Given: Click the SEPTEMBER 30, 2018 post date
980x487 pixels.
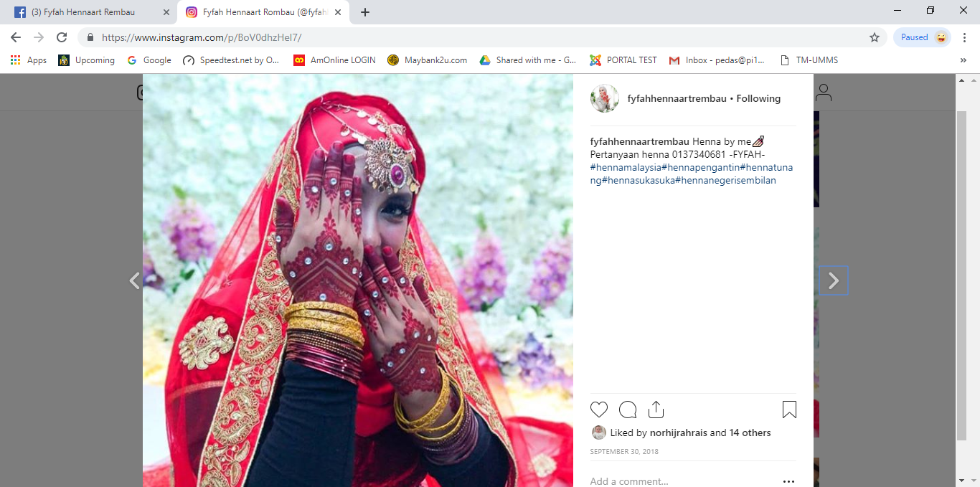Looking at the screenshot, I should tap(624, 452).
